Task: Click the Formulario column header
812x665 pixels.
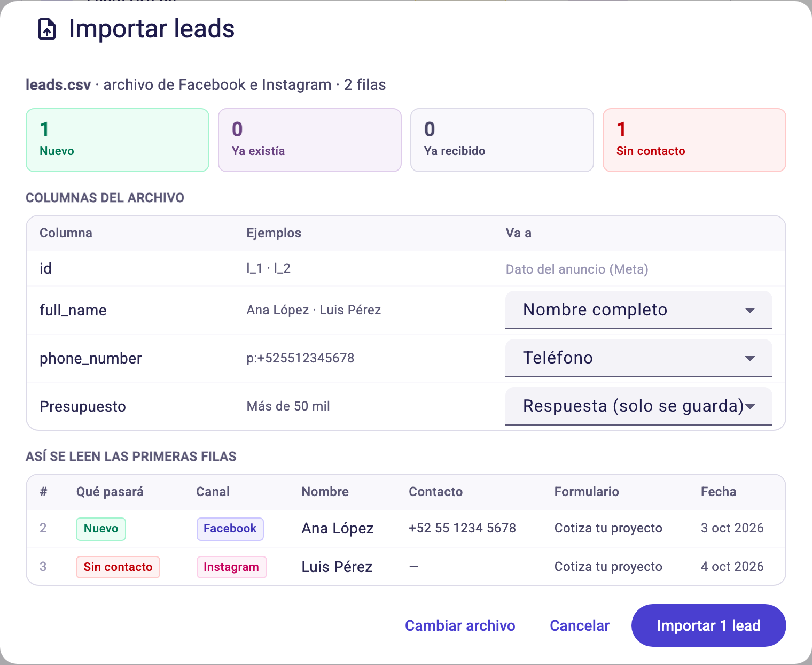Action: click(x=587, y=492)
